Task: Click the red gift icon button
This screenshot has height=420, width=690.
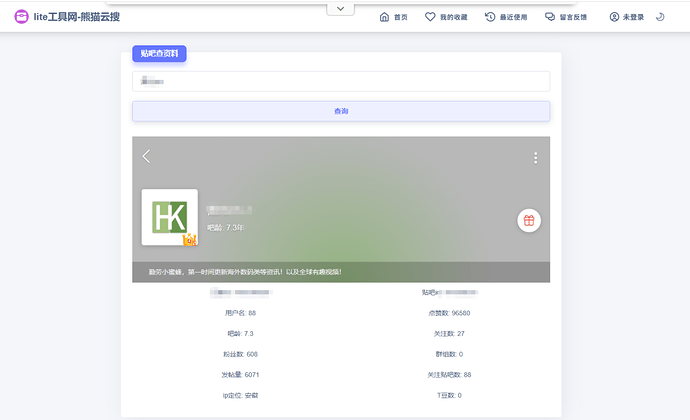Action: click(x=529, y=221)
